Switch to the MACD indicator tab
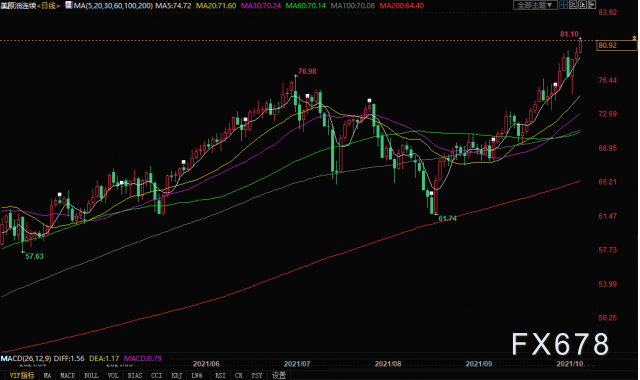This screenshot has width=640, height=380. [68, 375]
